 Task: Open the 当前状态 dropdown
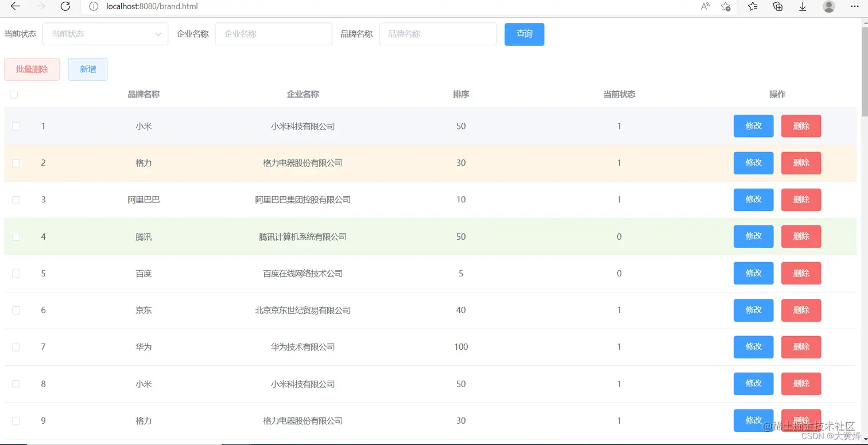(x=105, y=34)
